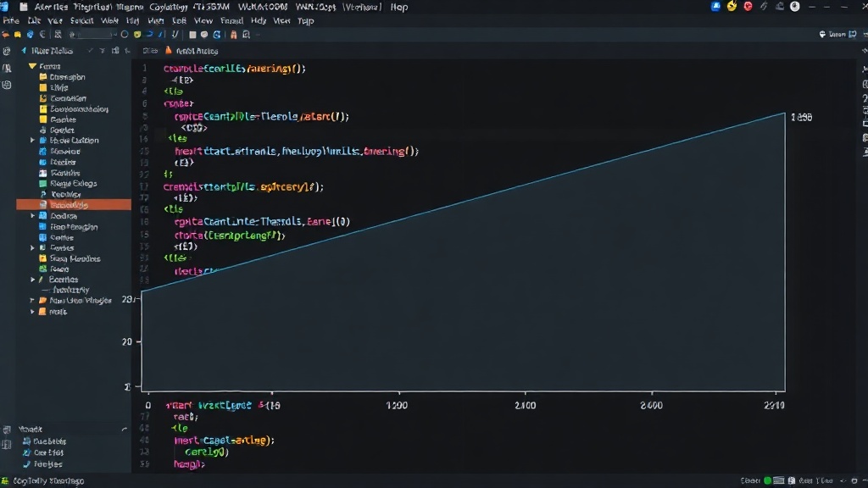The image size is (868, 488).
Task: Click the blue app icon in title bar
Action: tap(715, 7)
